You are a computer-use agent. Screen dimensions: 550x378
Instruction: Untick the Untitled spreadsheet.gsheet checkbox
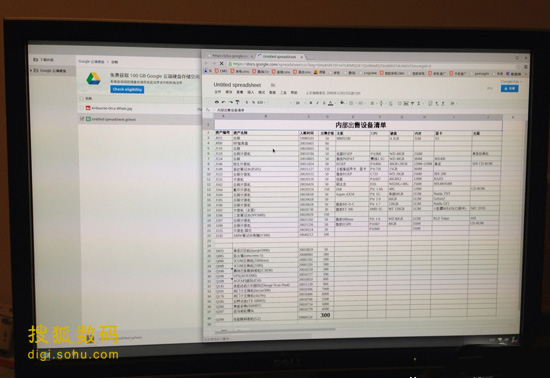click(x=82, y=119)
